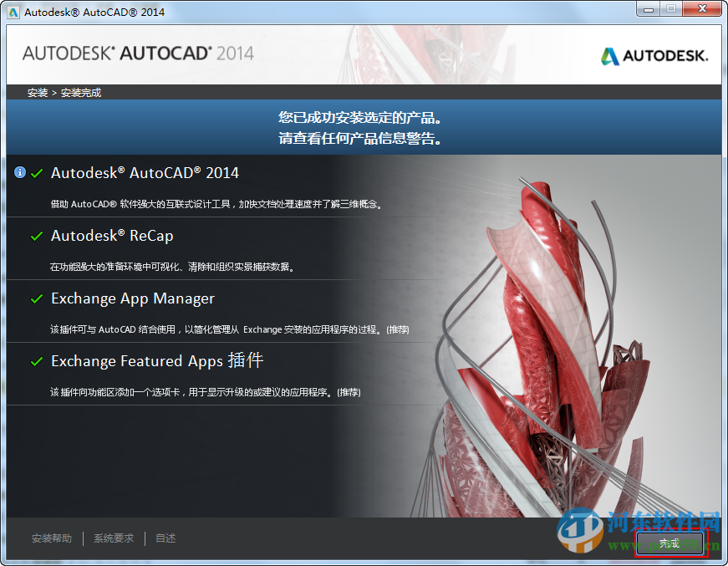The image size is (728, 566).
Task: Click the green checkmark beside Exchange App Manager
Action: point(35,298)
